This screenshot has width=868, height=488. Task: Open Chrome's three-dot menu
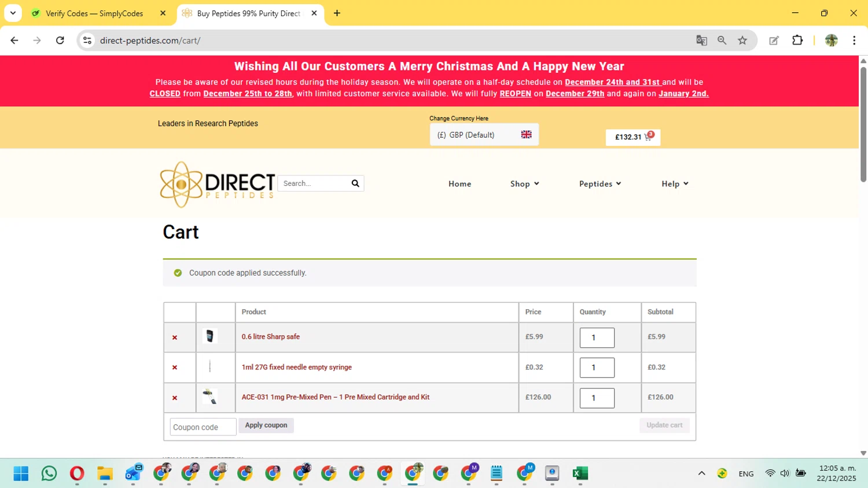[854, 41]
